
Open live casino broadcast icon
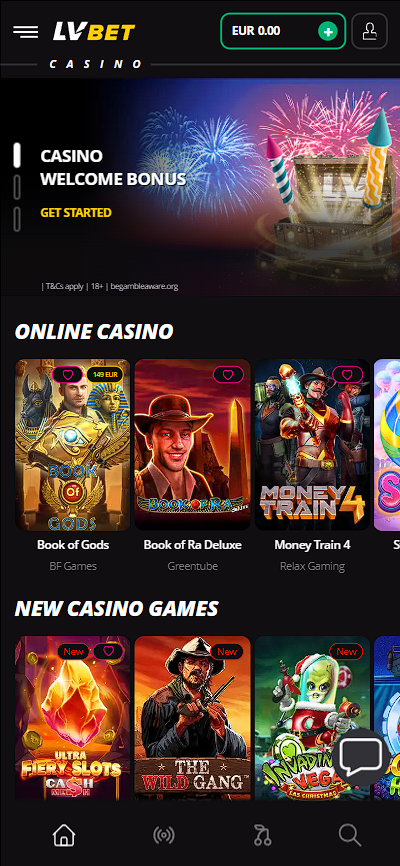click(x=164, y=836)
